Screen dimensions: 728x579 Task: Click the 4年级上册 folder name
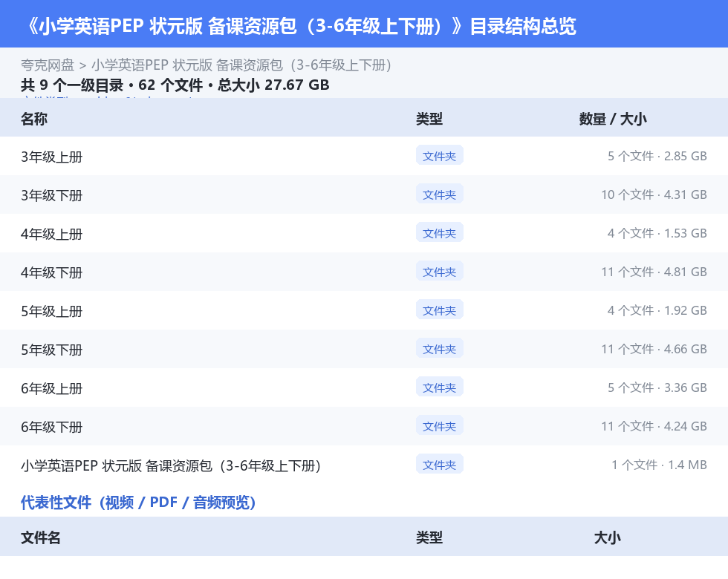[51, 234]
